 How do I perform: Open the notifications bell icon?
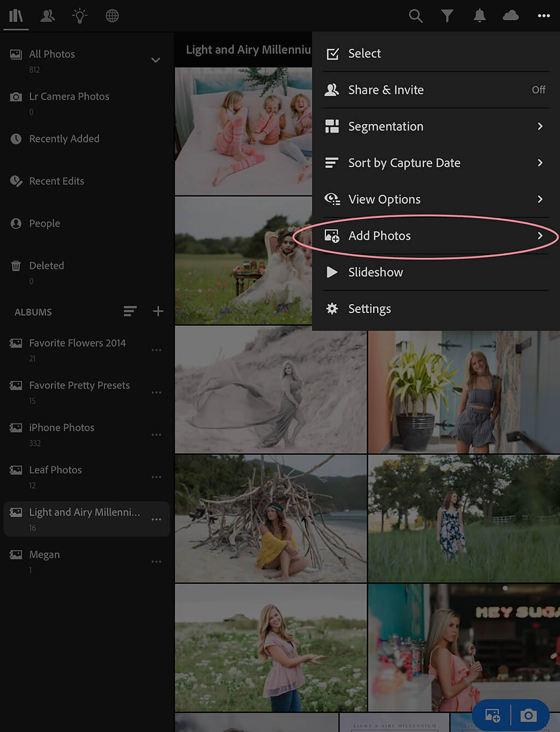(x=479, y=16)
